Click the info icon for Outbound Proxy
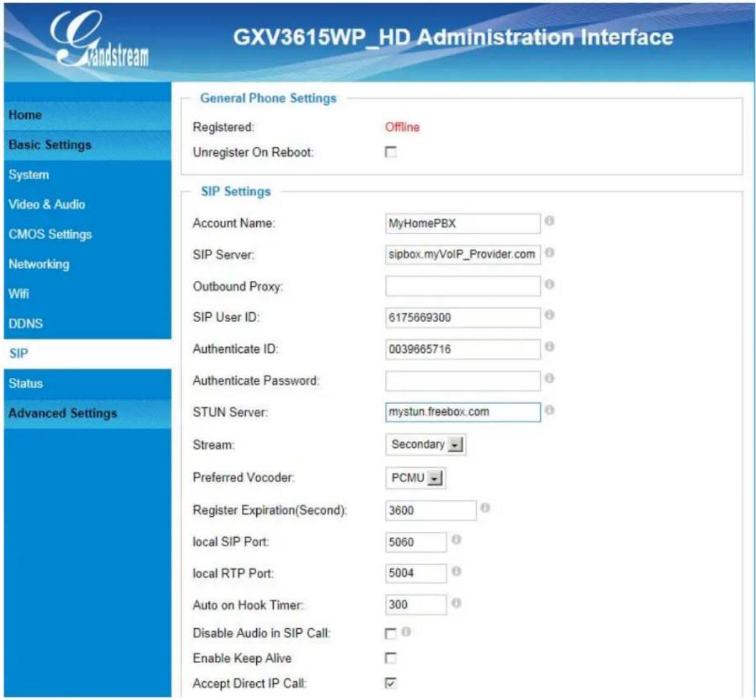Viewport: 756px width, 700px height. 549,284
